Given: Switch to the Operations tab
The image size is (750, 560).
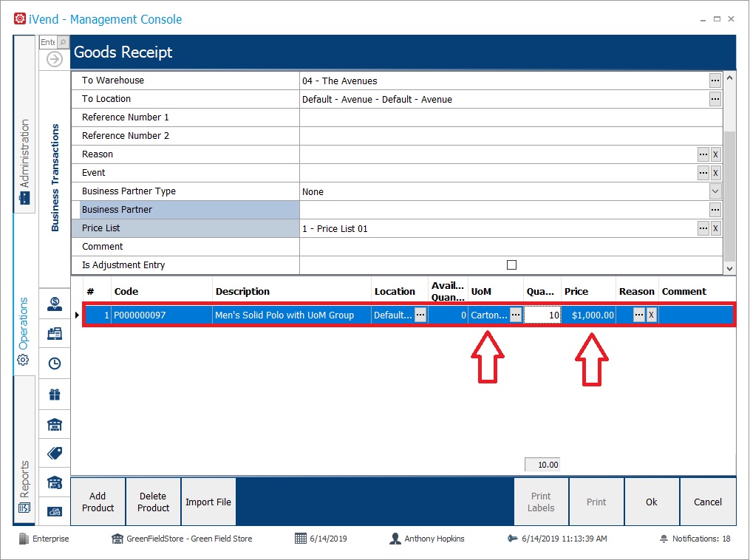Looking at the screenshot, I should pyautogui.click(x=24, y=295).
